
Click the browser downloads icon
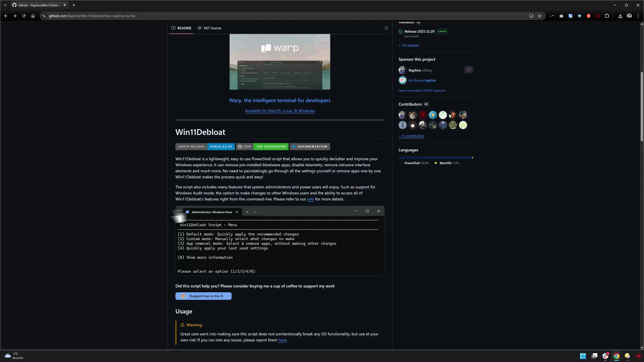tap(620, 16)
